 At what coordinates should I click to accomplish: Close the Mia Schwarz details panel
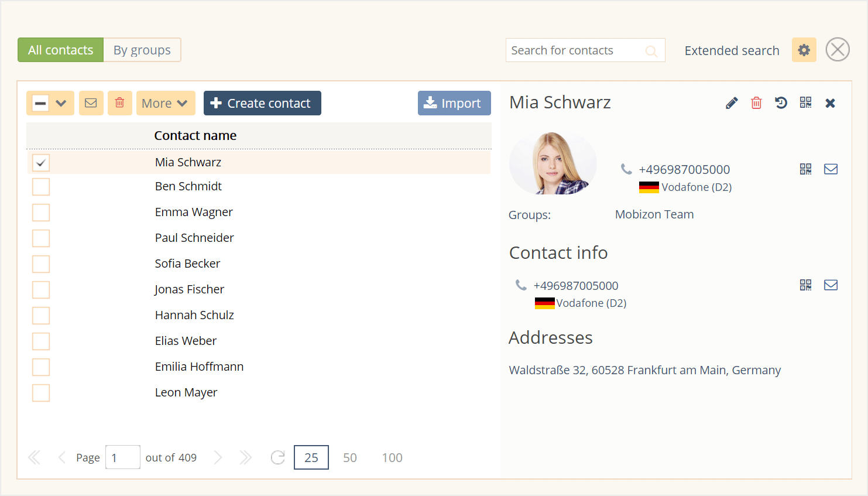coord(830,103)
